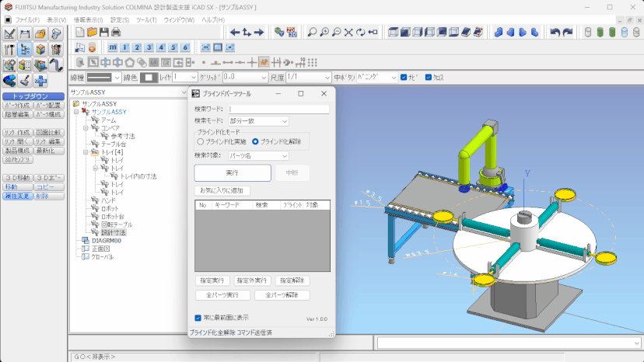Screen dimensions: 644x362
Task: Click the Print icon in toolbar
Action: coord(115,33)
